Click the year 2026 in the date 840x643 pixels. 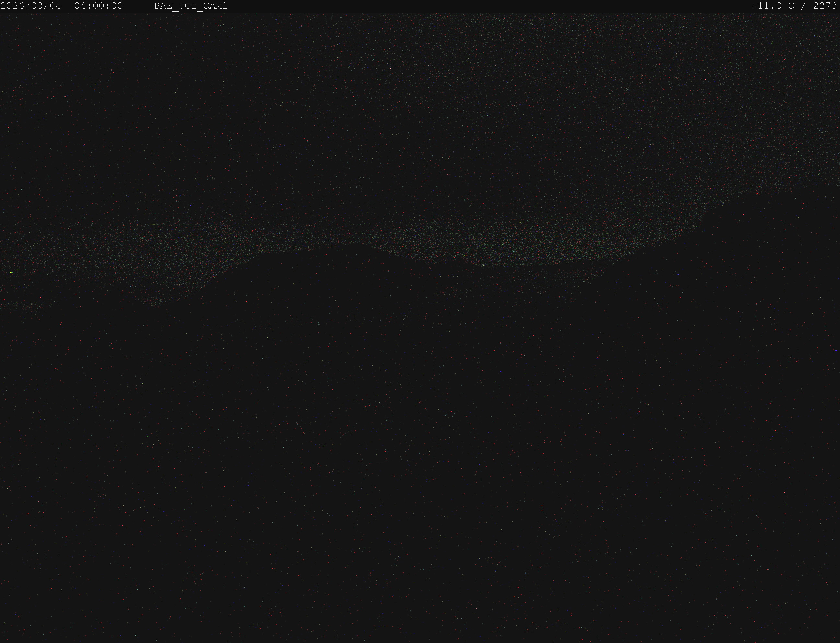[x=12, y=6]
